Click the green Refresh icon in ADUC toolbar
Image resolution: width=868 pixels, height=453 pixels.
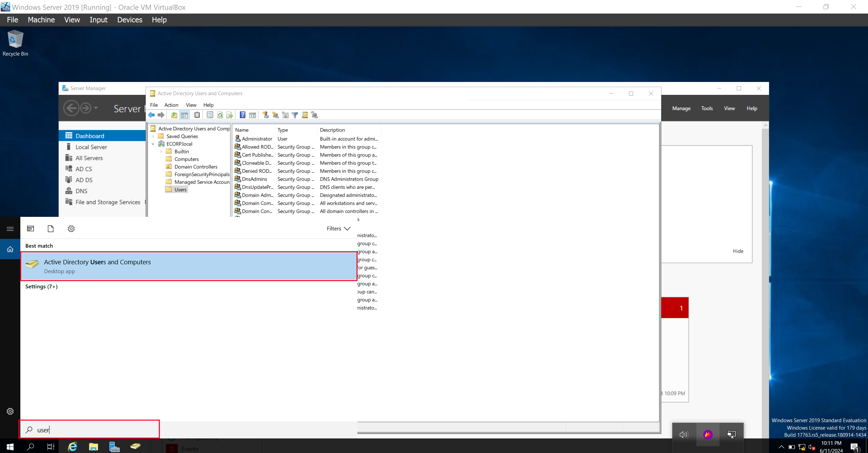(220, 115)
